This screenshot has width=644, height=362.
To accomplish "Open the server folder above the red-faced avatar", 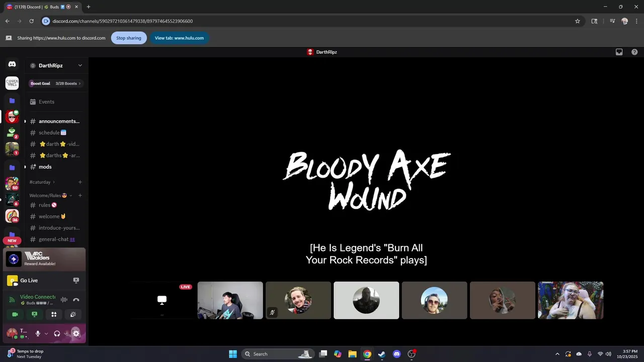I will point(12,101).
